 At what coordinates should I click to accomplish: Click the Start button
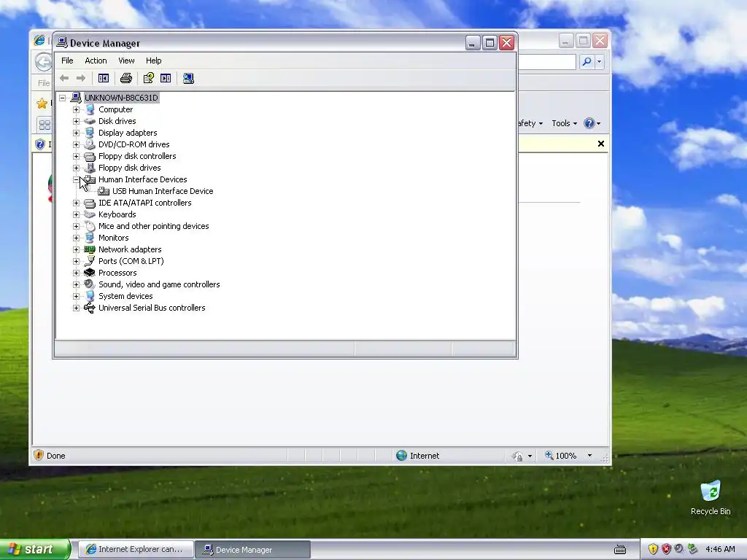pos(34,550)
